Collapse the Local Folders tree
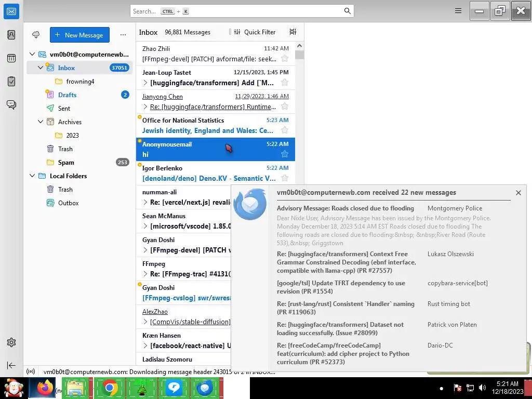The image size is (532, 399). 32,176
